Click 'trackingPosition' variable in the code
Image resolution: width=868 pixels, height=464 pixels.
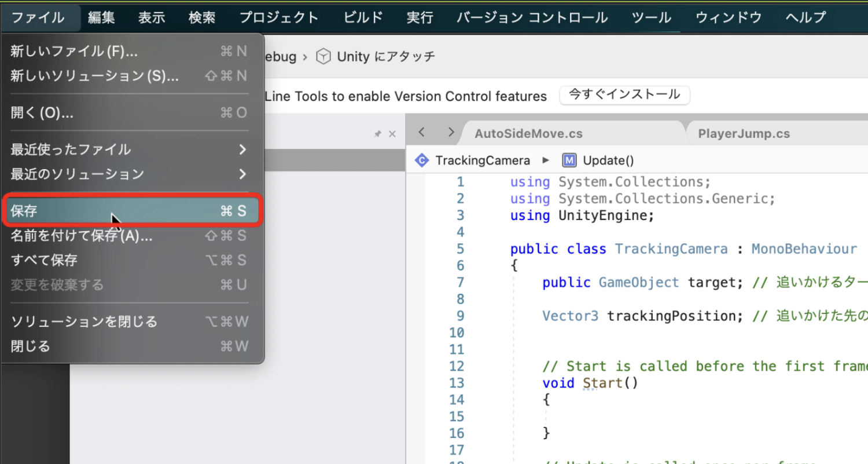tap(671, 316)
